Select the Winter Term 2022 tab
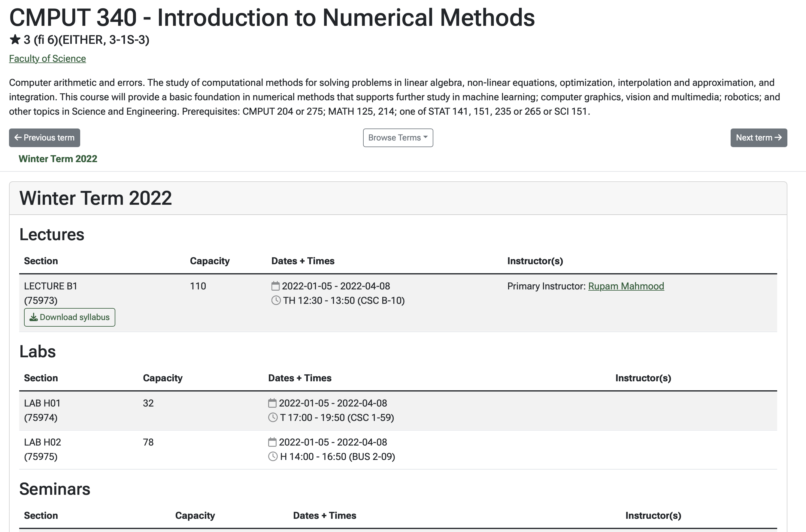 pos(58,159)
